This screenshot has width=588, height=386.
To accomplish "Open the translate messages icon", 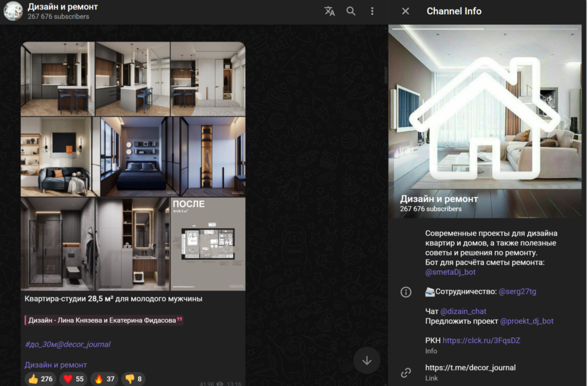I will click(x=329, y=11).
